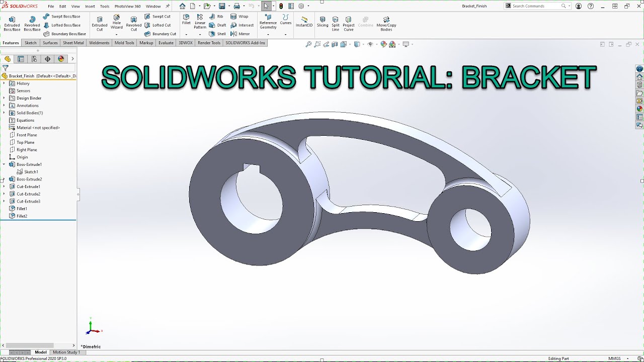Select the Mirror tool
Viewport: 644px width, 362px height.
(240, 34)
